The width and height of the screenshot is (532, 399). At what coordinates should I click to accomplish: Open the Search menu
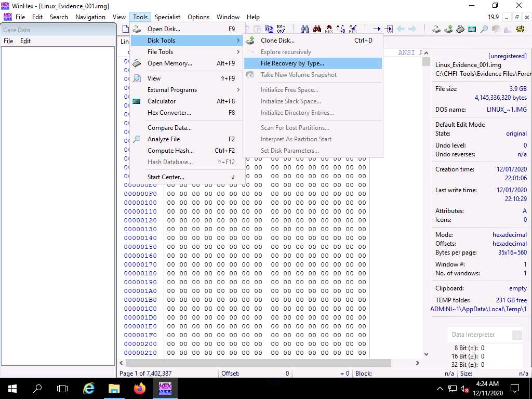coord(59,17)
